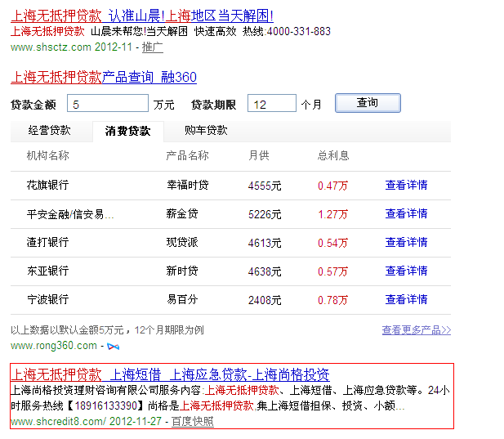This screenshot has width=504, height=439.
Task: View details for 宁波银行 易百分
Action: [x=406, y=300]
